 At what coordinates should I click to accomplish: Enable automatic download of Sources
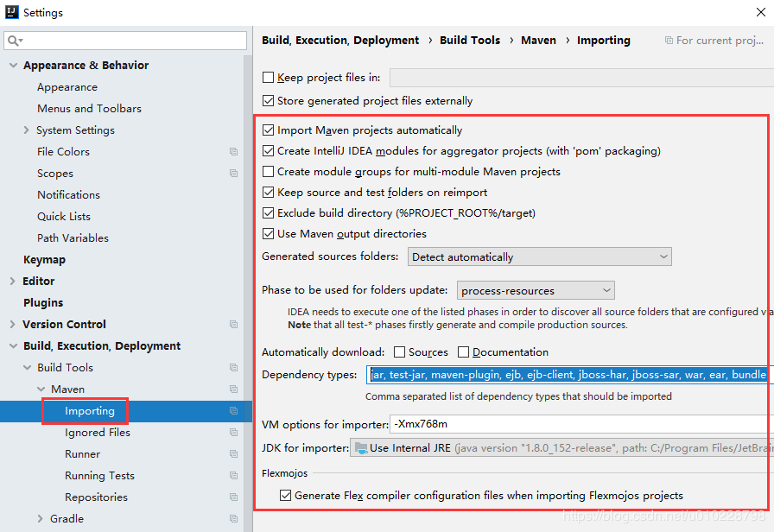point(399,352)
